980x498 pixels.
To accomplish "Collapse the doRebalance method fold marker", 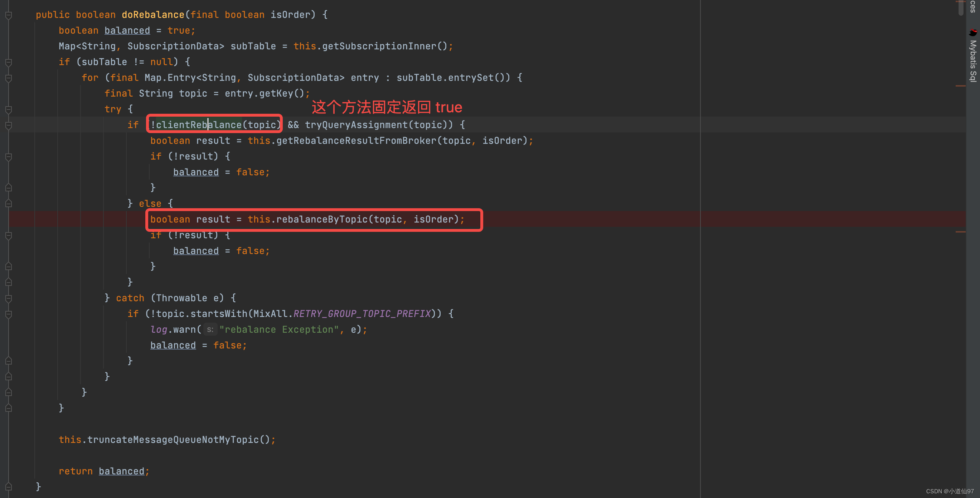I will 8,15.
